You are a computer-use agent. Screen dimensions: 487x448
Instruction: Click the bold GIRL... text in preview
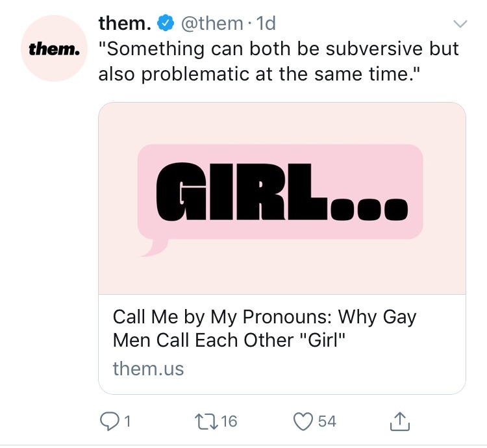pos(281,192)
